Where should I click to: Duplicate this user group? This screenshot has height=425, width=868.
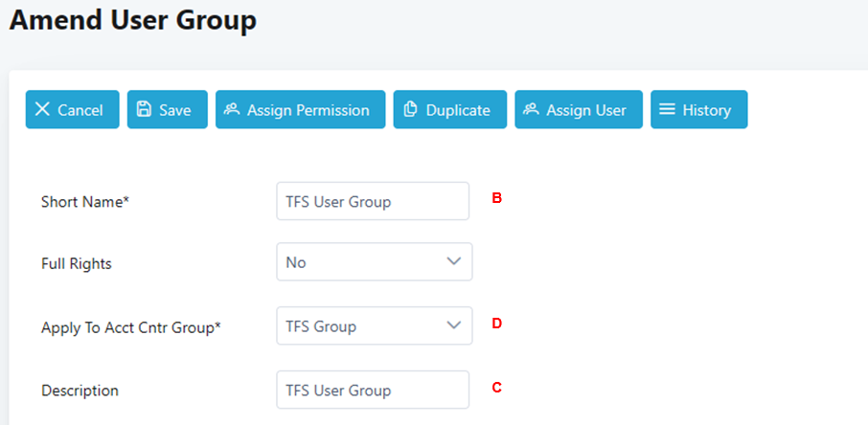[449, 109]
